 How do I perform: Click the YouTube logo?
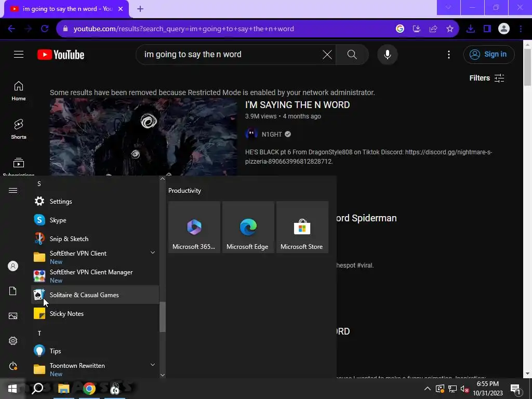click(61, 55)
